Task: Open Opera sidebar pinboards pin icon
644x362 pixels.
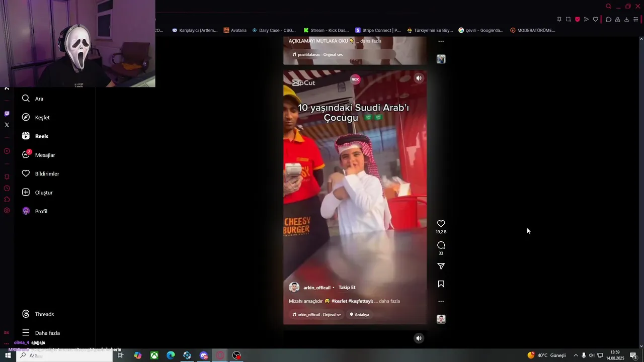Action: click(7, 177)
